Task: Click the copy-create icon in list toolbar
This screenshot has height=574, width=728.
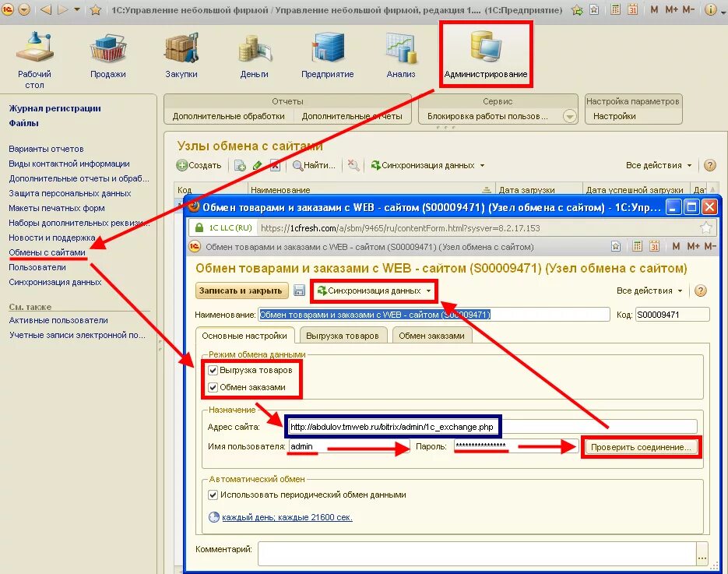Action: click(240, 165)
